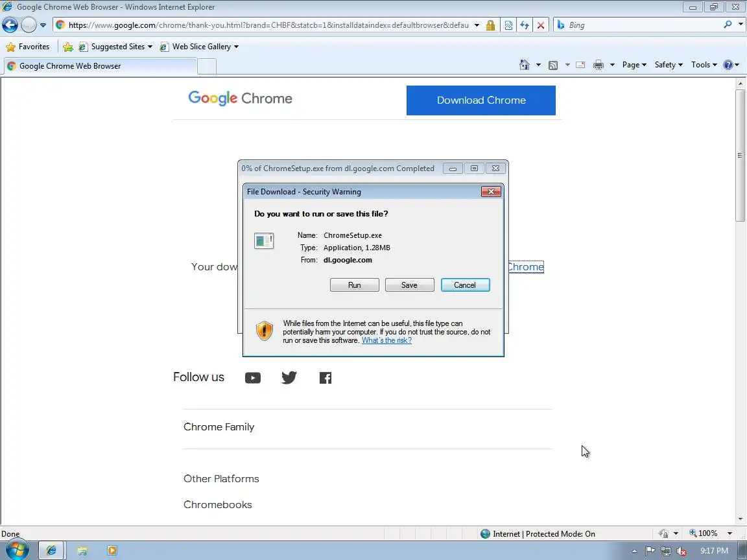Click the blue Download Chrome button
This screenshot has width=747, height=560.
pos(480,100)
